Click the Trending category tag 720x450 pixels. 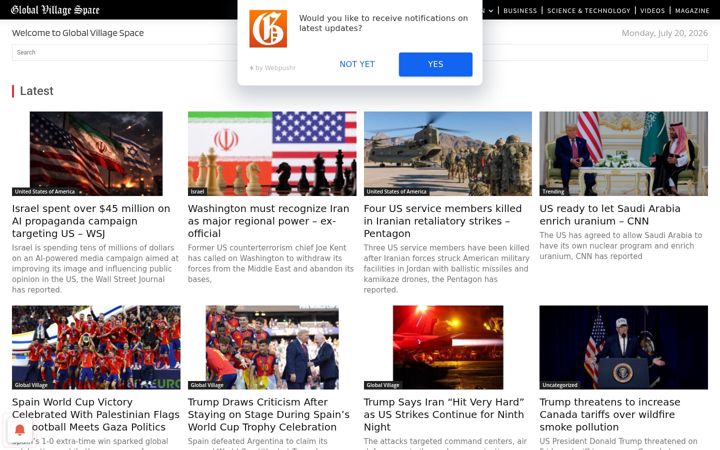click(553, 191)
